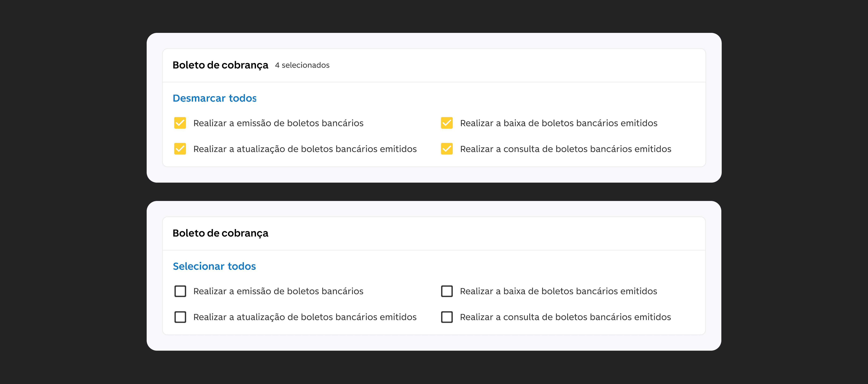Click the 'Boleto de cobrança' header with 4 selecionados
Viewport: 868px width, 384px height.
pos(220,65)
